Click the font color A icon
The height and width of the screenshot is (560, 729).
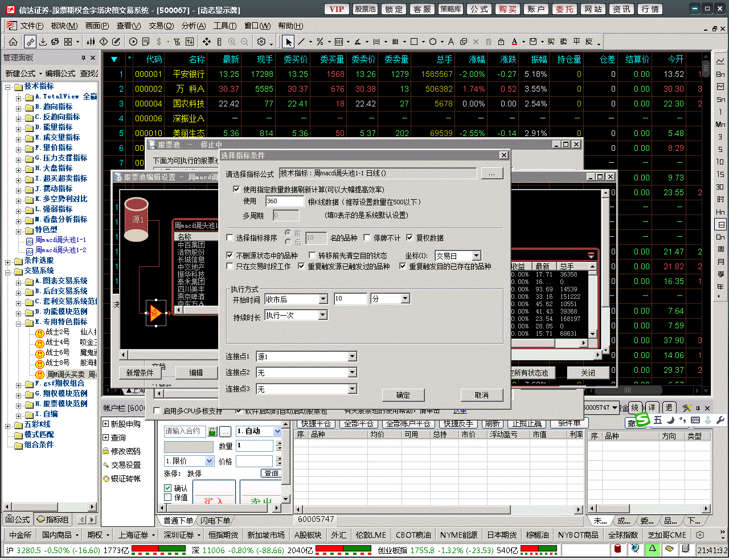click(514, 42)
